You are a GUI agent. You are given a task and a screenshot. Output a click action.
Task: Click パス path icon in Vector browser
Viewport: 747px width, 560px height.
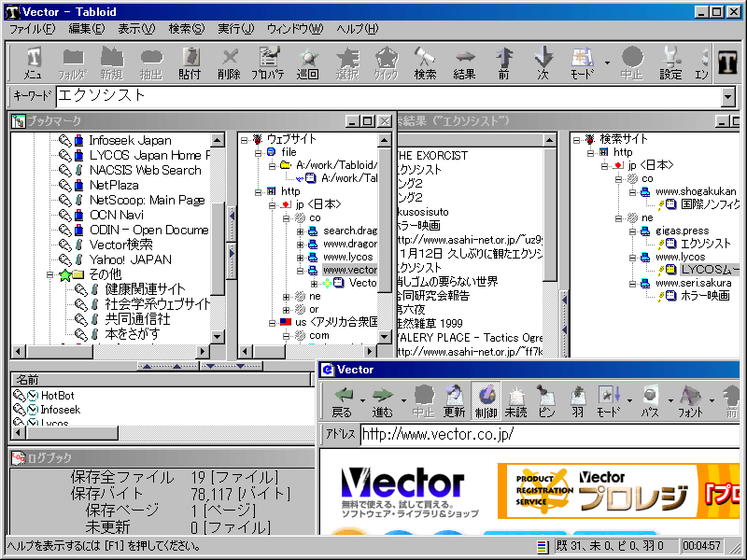point(650,401)
